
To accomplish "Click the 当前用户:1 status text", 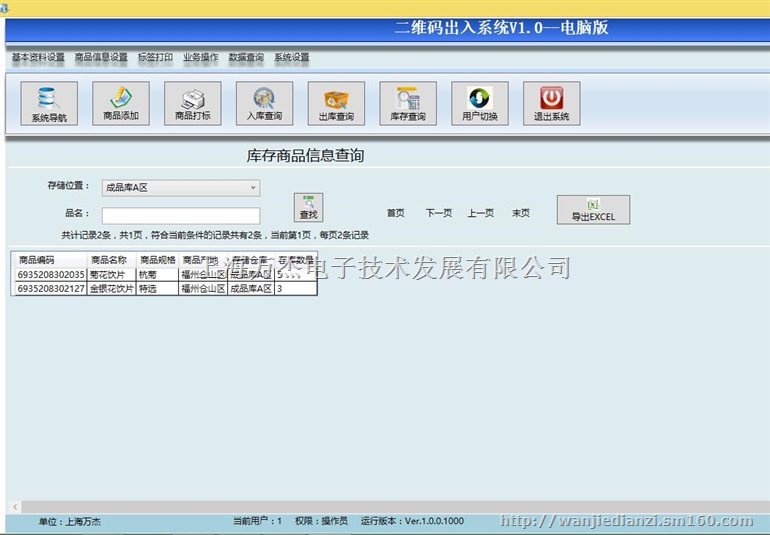I will click(257, 521).
